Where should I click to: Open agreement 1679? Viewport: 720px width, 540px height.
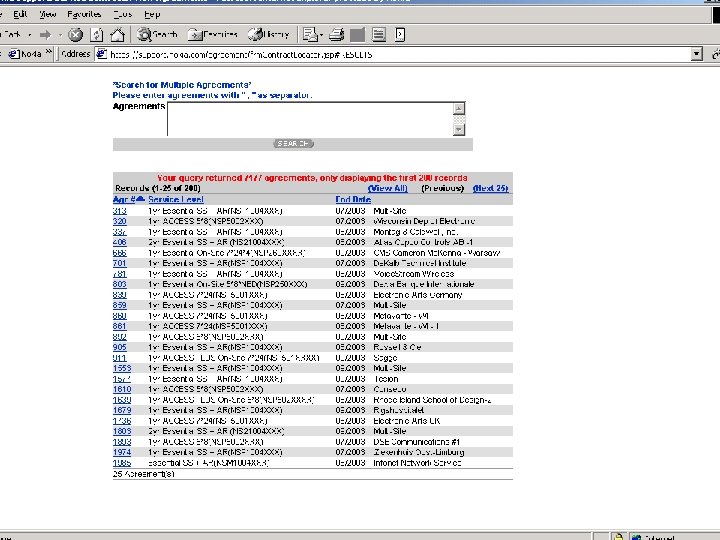coord(122,410)
